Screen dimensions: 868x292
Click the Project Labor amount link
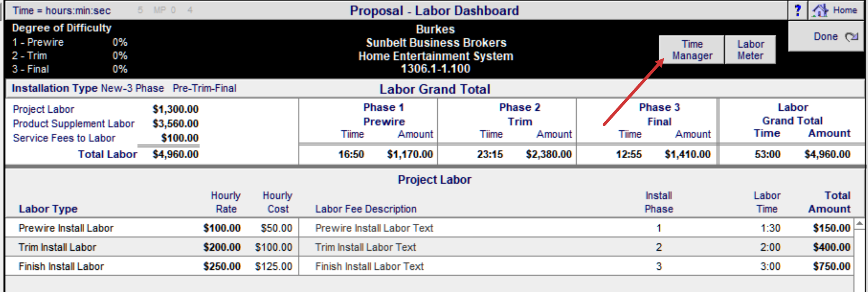(175, 109)
